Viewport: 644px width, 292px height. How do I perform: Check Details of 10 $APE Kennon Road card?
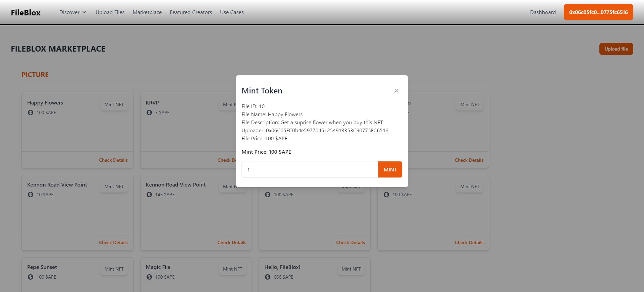coord(113,242)
